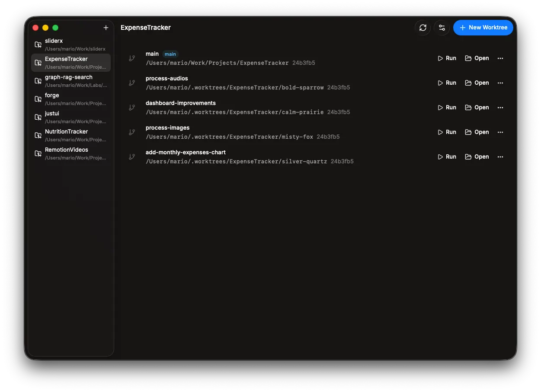Run the add-monthly-expenses-chart worktree

click(x=447, y=157)
